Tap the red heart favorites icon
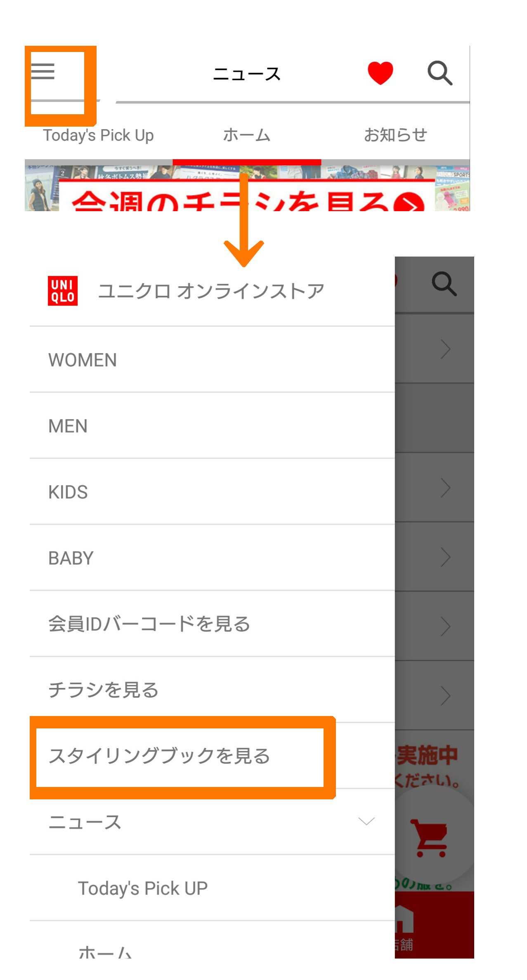Viewport: 527px width, 980px height. [x=380, y=73]
